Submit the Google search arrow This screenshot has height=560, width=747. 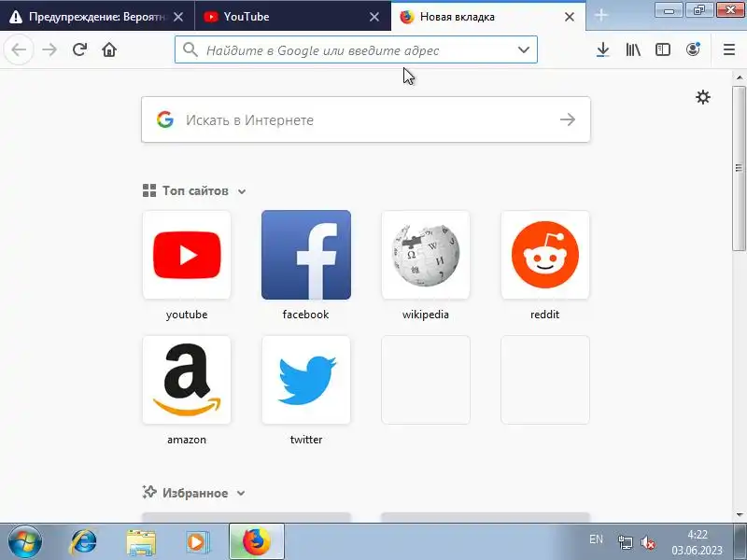point(568,119)
